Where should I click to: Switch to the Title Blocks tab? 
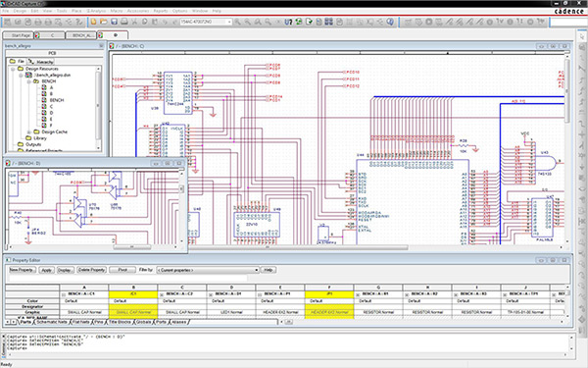click(x=120, y=322)
